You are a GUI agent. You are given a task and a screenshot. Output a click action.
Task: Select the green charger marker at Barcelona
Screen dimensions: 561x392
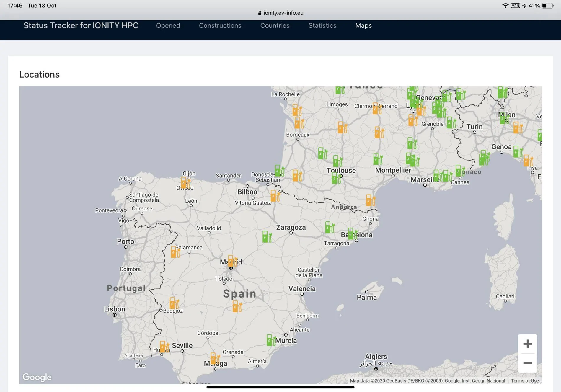pos(353,233)
